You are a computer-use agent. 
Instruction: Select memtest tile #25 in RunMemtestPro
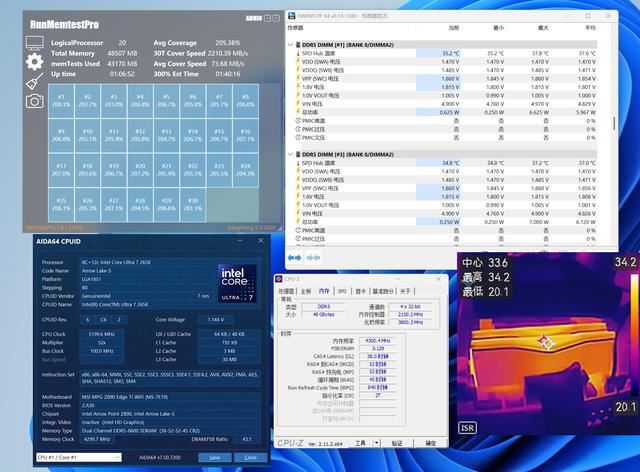(x=61, y=205)
